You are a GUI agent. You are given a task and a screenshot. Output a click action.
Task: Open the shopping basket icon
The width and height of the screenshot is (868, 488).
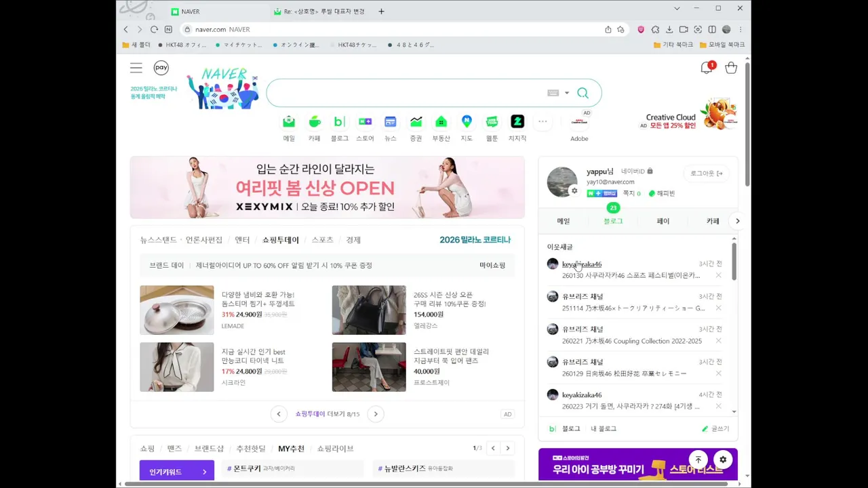730,68
